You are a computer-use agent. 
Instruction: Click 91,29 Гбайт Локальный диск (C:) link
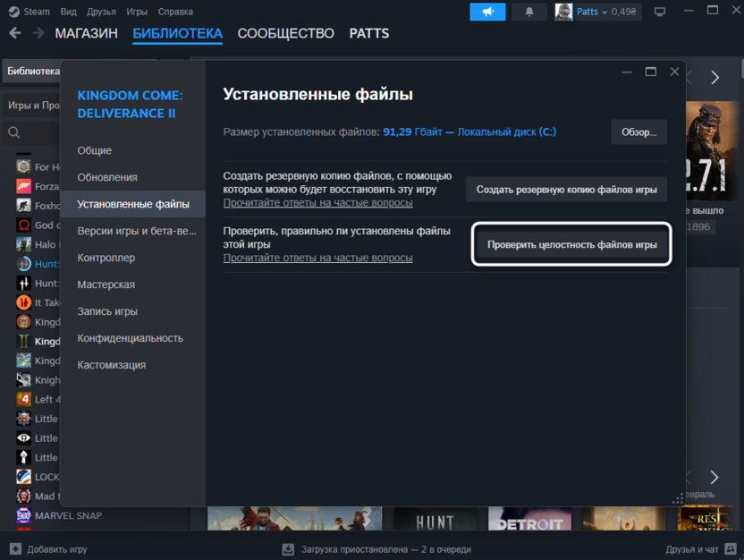(469, 132)
